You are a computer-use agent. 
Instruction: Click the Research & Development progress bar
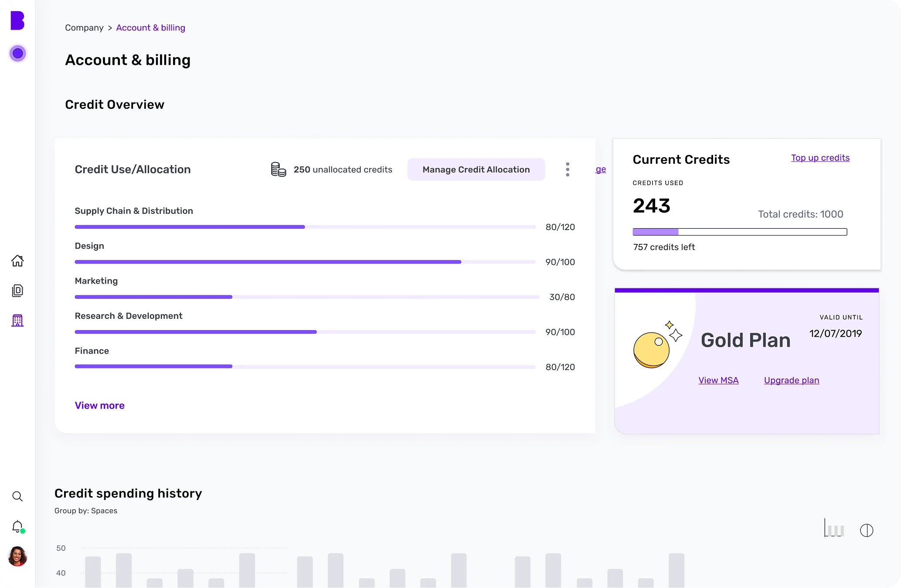click(x=305, y=332)
